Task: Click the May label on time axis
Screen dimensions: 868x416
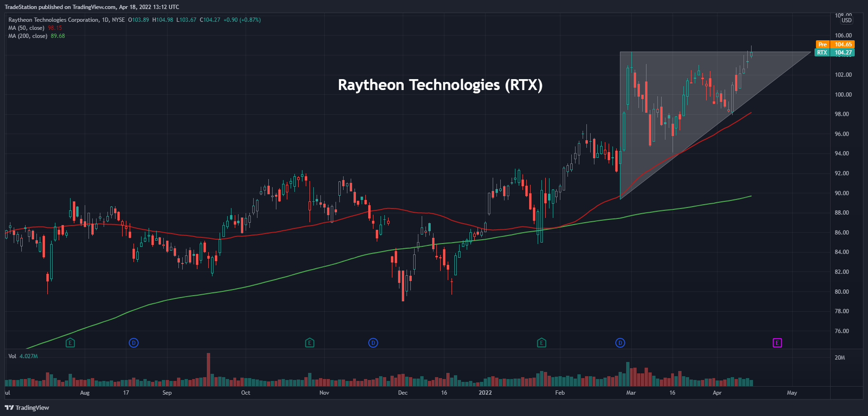Action: [792, 393]
